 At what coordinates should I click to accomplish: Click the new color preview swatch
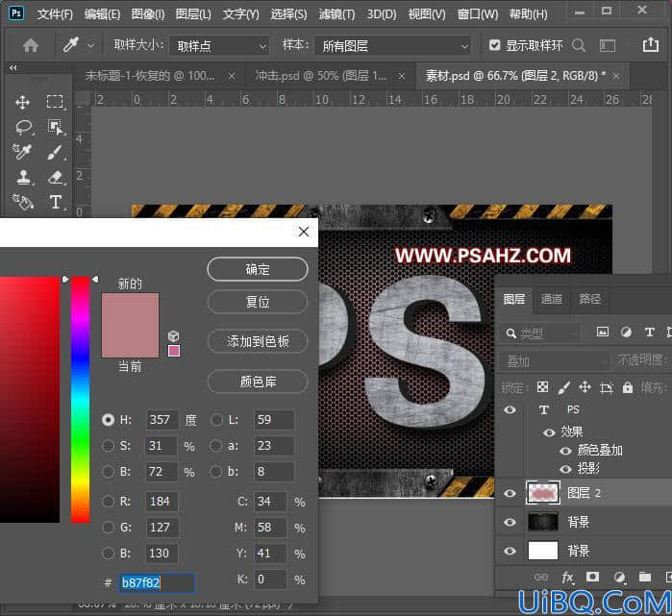coord(130,308)
